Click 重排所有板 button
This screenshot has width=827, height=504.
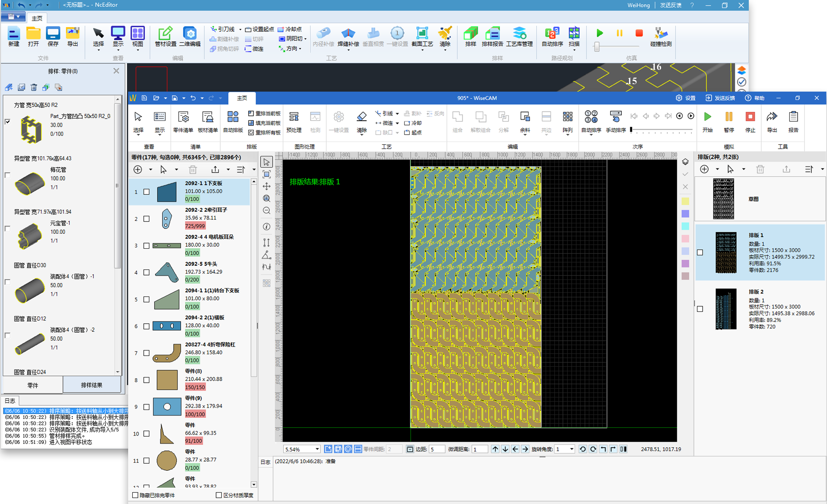click(x=264, y=132)
